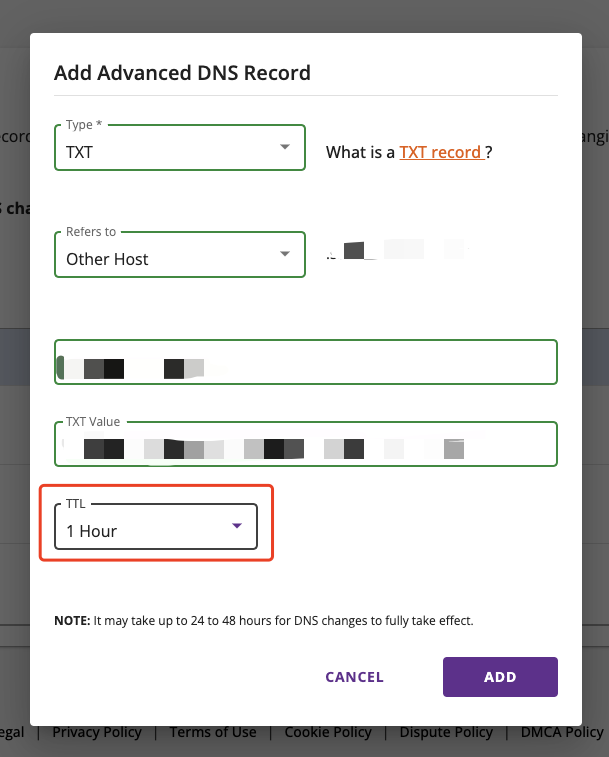
Task: Open the TXT record help link
Action: (441, 153)
